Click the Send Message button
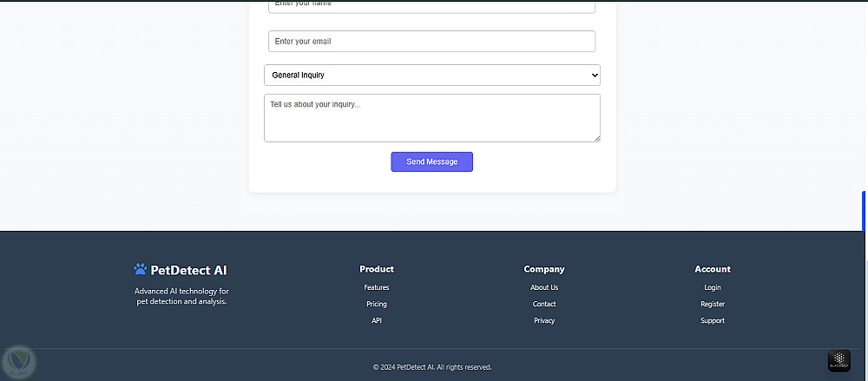The height and width of the screenshot is (381, 868). pyautogui.click(x=431, y=162)
